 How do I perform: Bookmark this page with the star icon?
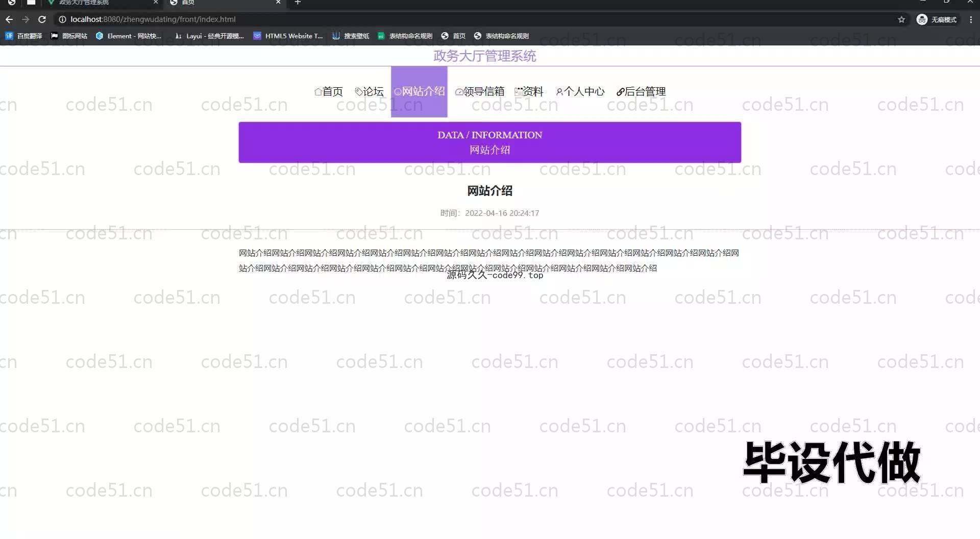click(x=901, y=19)
